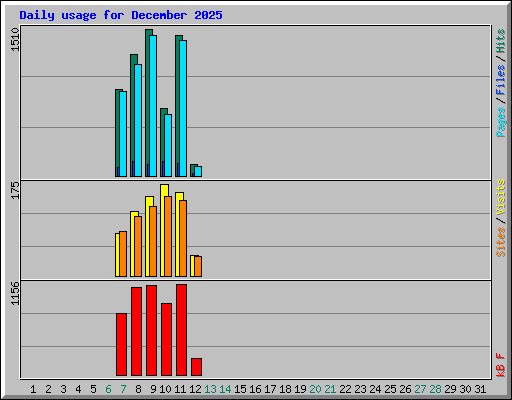Select green weekend day 13 label
Viewport: 512px width, 400px height.
tap(210, 389)
